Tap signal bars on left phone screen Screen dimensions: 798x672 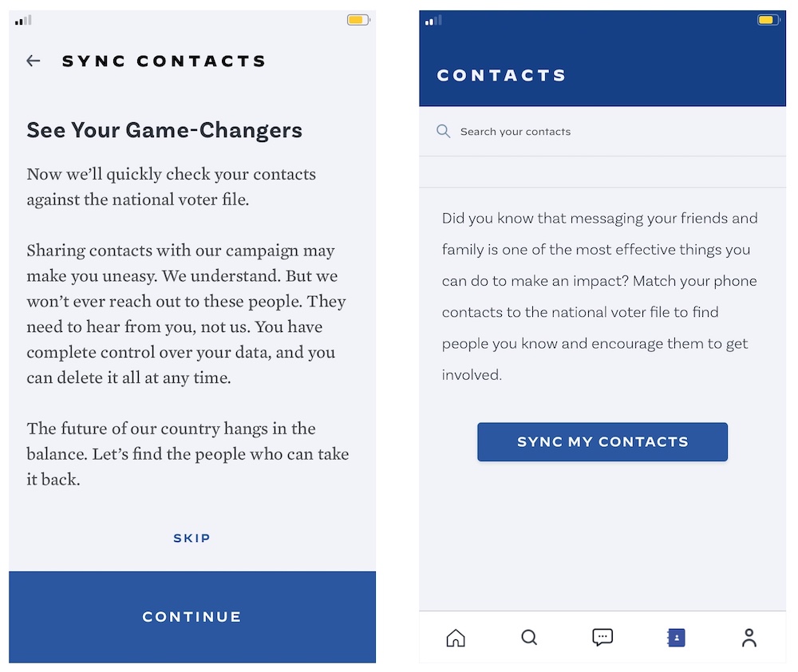click(23, 20)
